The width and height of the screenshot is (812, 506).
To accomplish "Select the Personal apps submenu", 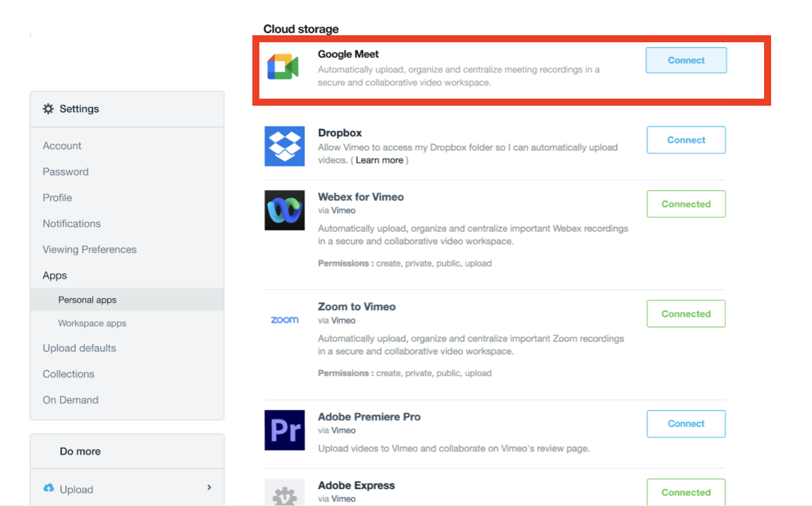I will (x=127, y=300).
